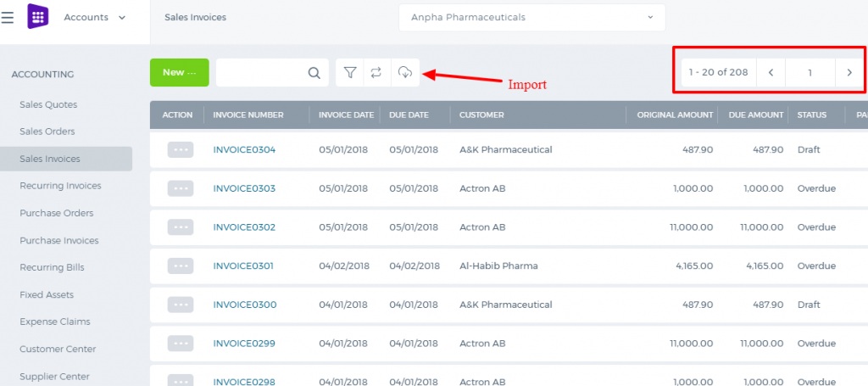Open the filter funnel icon
Viewport: 868px width, 386px height.
click(x=349, y=73)
